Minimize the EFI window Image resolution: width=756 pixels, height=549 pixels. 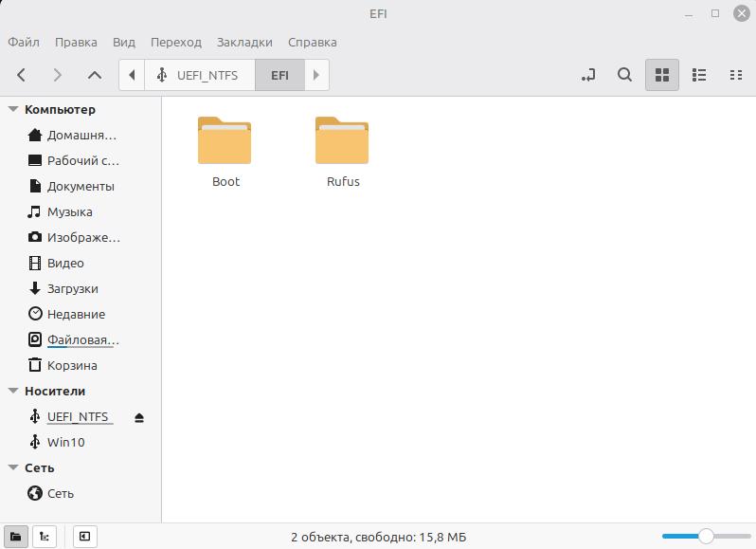pos(689,14)
